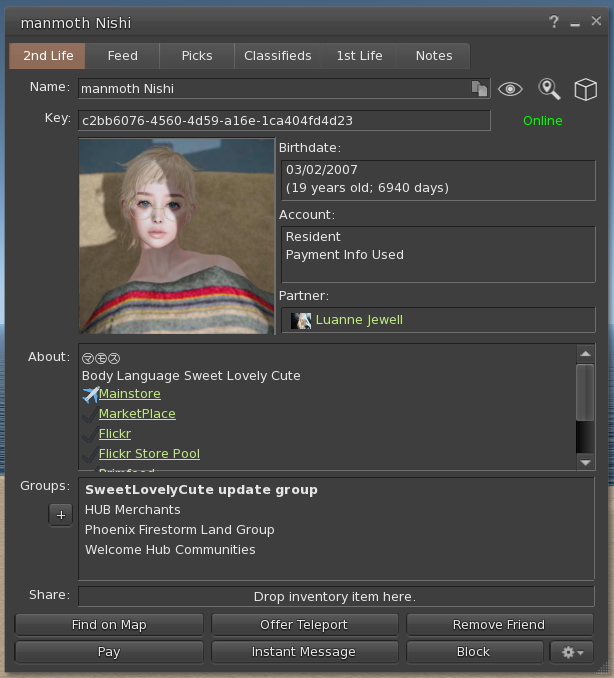
Task: Click the Block button
Action: [x=474, y=652]
